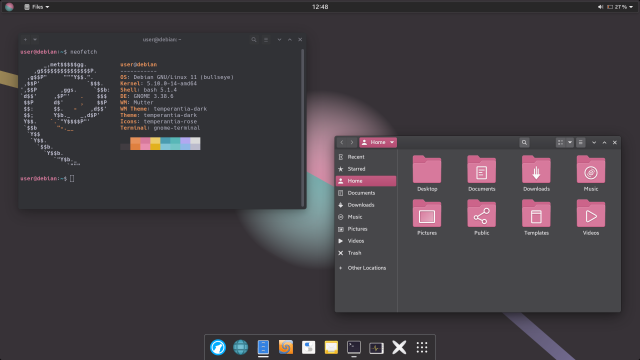640x360 pixels.
Task: Open the Home path bar dropdown
Action: (x=378, y=142)
